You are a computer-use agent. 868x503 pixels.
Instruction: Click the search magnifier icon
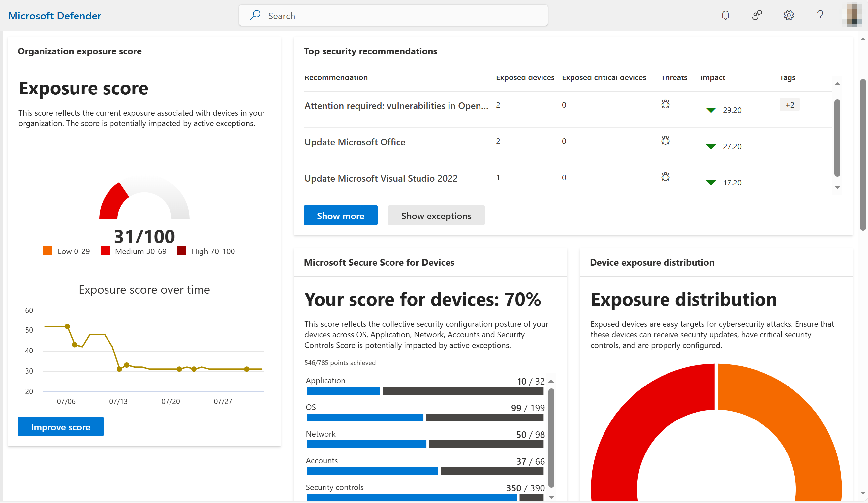click(255, 16)
